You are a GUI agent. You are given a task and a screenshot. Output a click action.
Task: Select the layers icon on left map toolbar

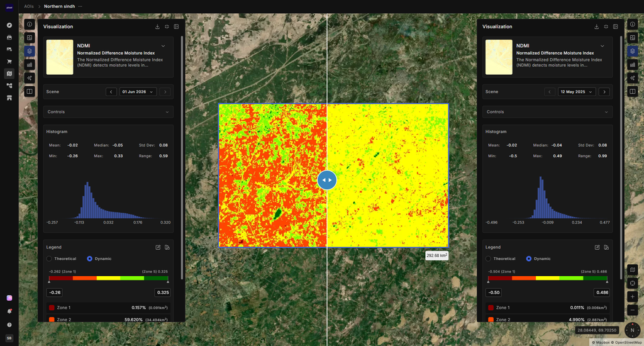coord(30,51)
